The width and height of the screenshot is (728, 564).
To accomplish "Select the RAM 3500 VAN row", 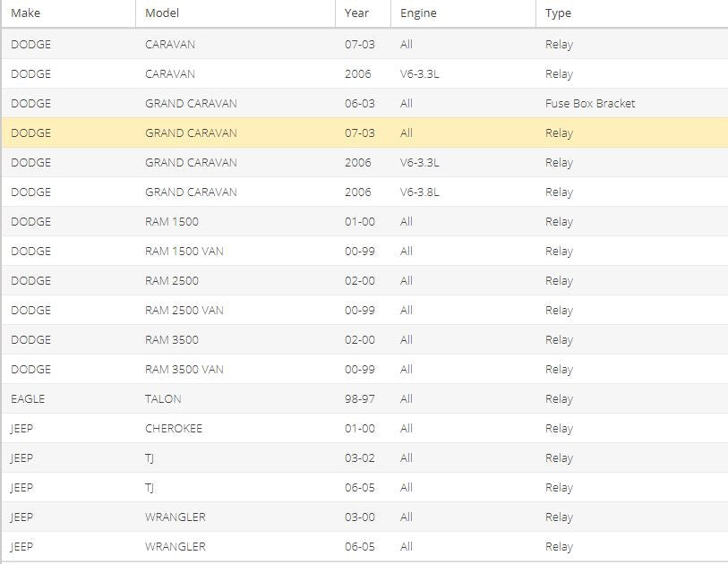I will (x=365, y=369).
